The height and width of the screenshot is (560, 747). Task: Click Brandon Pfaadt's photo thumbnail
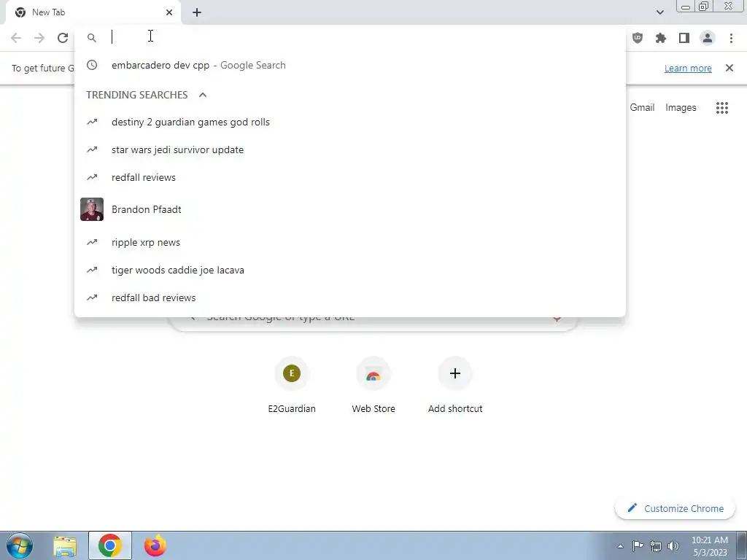click(x=92, y=209)
